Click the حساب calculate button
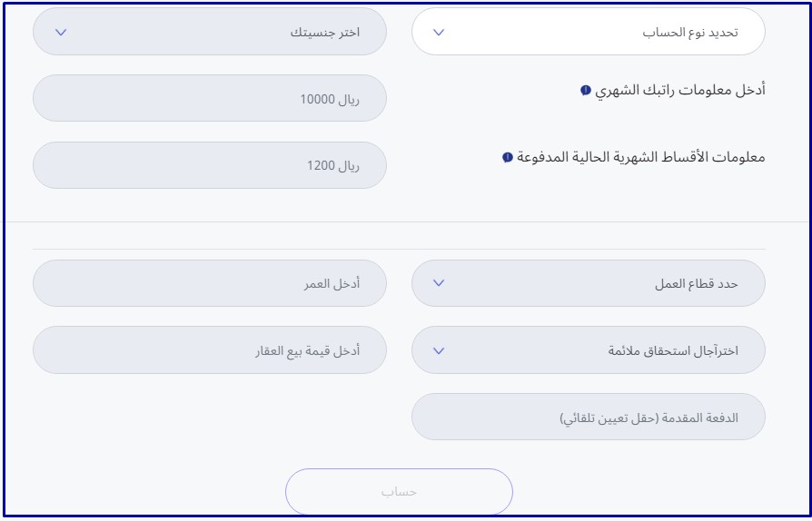 (x=399, y=492)
